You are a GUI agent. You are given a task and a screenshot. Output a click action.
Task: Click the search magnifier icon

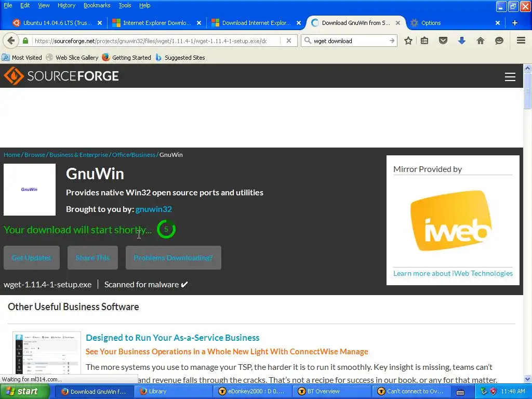pos(308,41)
